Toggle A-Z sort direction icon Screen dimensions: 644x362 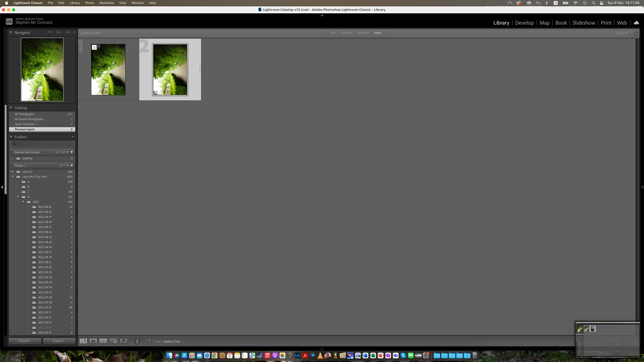[149, 341]
